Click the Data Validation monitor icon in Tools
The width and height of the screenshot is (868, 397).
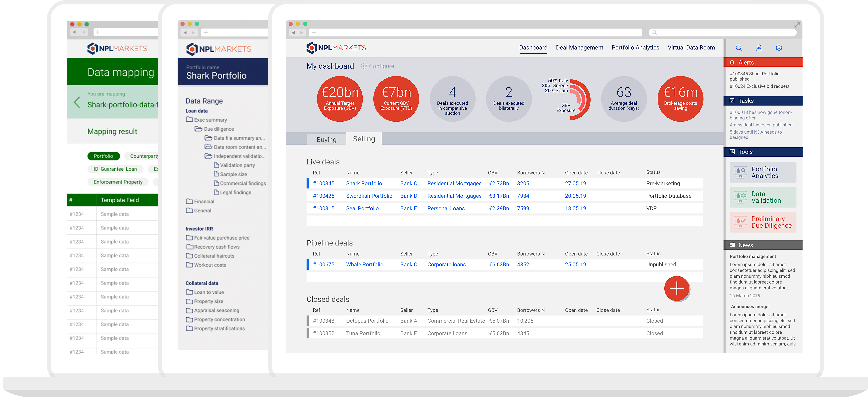coord(740,197)
